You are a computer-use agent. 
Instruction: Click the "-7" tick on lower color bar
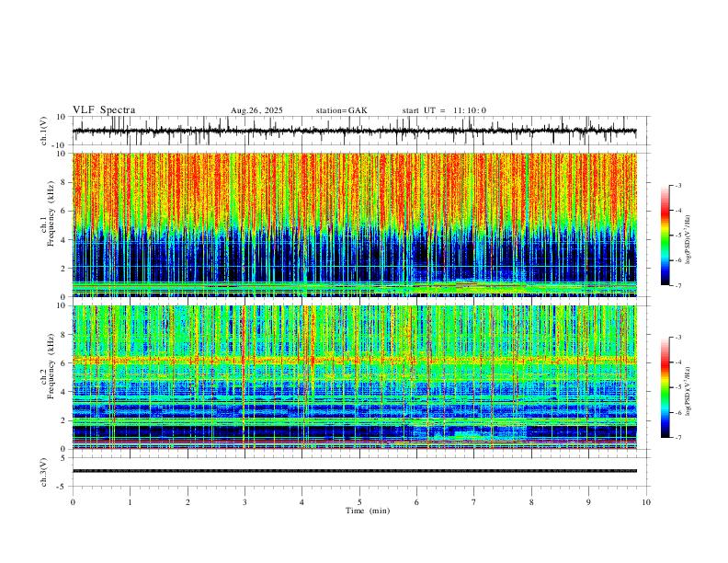678,438
